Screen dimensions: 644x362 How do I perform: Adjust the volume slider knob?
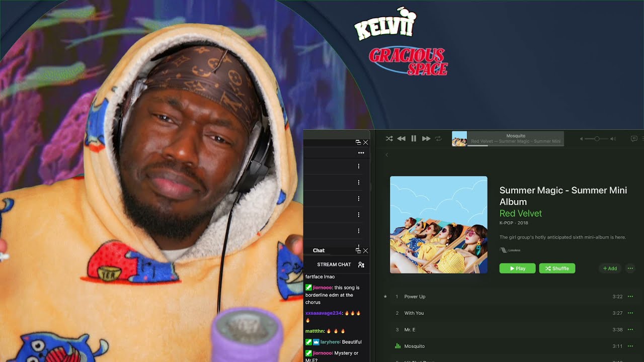click(597, 139)
